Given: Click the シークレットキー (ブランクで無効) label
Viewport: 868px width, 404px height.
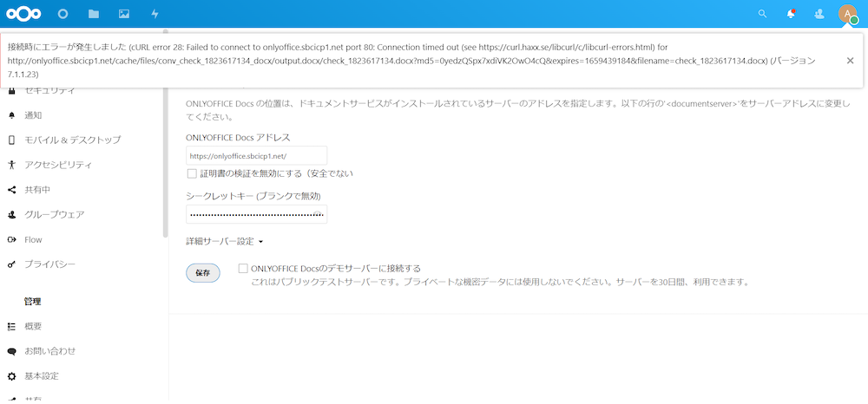Looking at the screenshot, I should 253,196.
